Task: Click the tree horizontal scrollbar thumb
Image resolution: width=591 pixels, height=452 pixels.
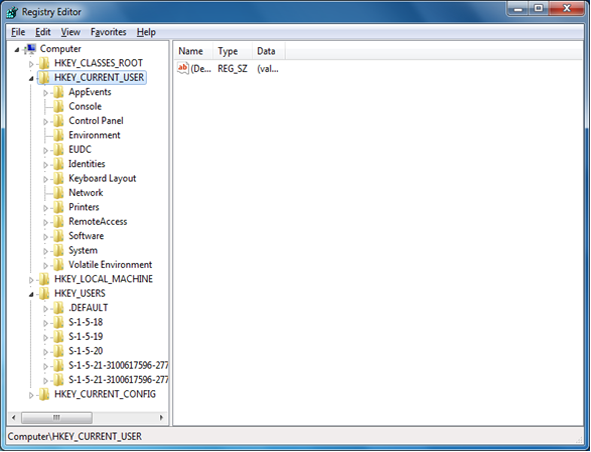Action: [57, 417]
